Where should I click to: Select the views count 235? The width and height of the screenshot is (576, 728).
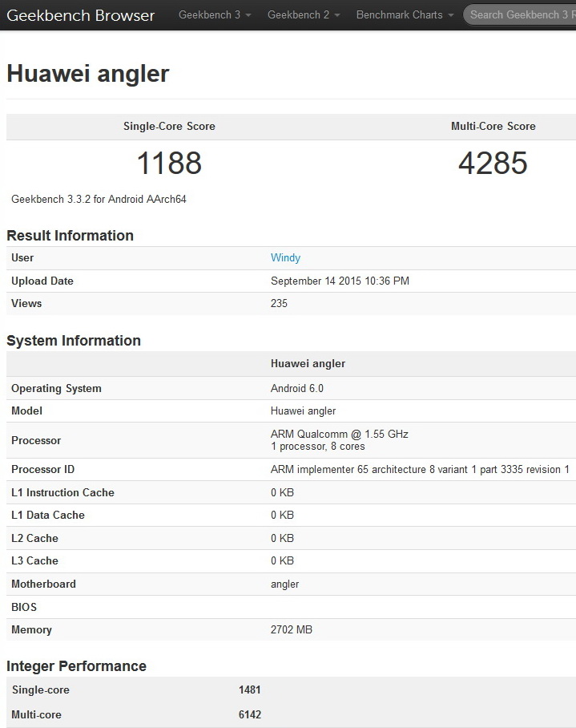click(279, 303)
